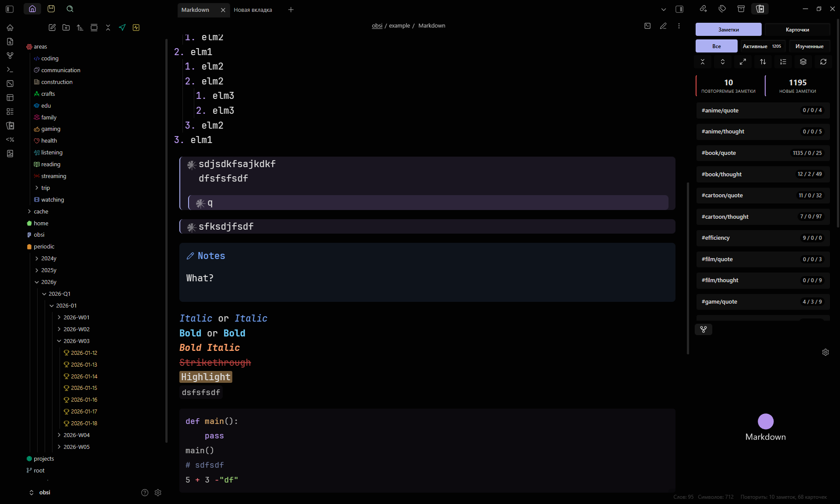
Task: Click the review panel fullscreen arrows icon
Action: pyautogui.click(x=743, y=62)
